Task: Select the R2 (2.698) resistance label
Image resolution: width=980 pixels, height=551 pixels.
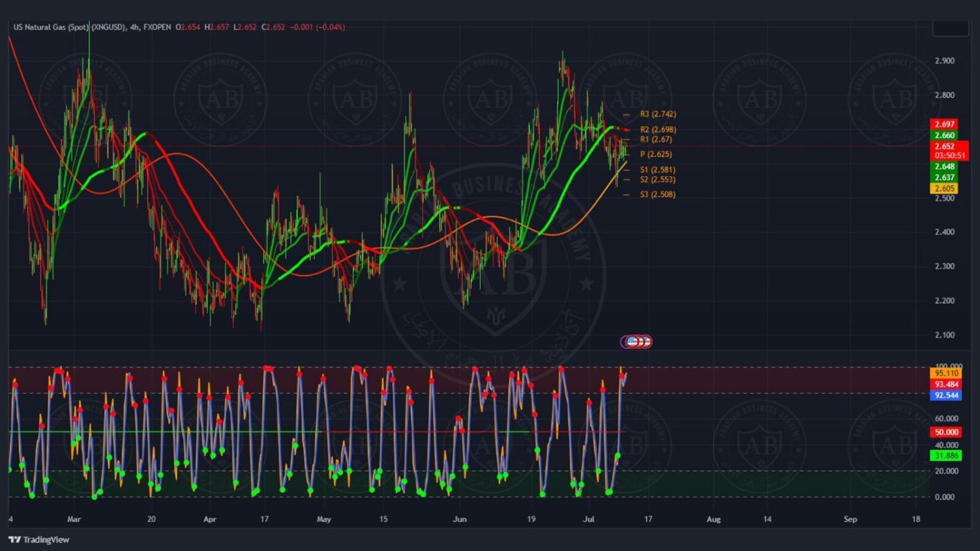Action: (x=657, y=130)
